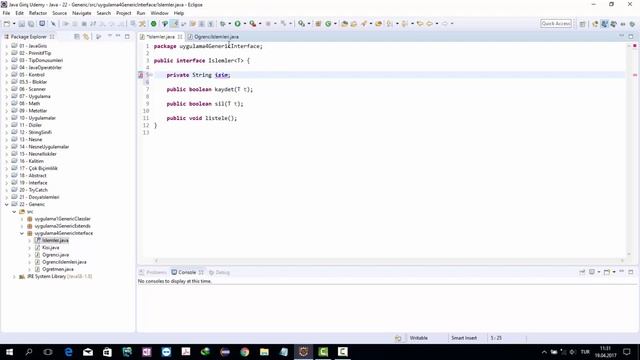
Task: Open the Project menu
Action: (124, 13)
